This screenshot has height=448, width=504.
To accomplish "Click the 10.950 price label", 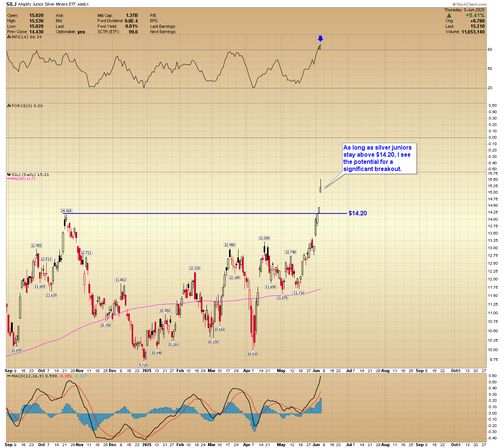I will (x=165, y=311).
